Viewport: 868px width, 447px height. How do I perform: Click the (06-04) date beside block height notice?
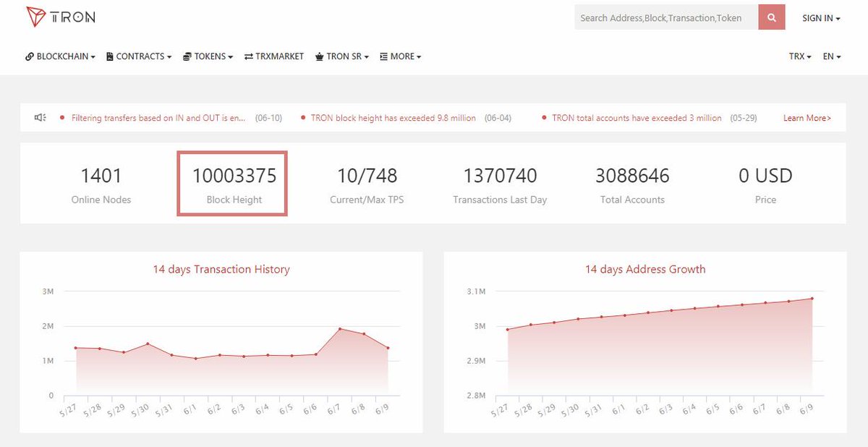[498, 117]
